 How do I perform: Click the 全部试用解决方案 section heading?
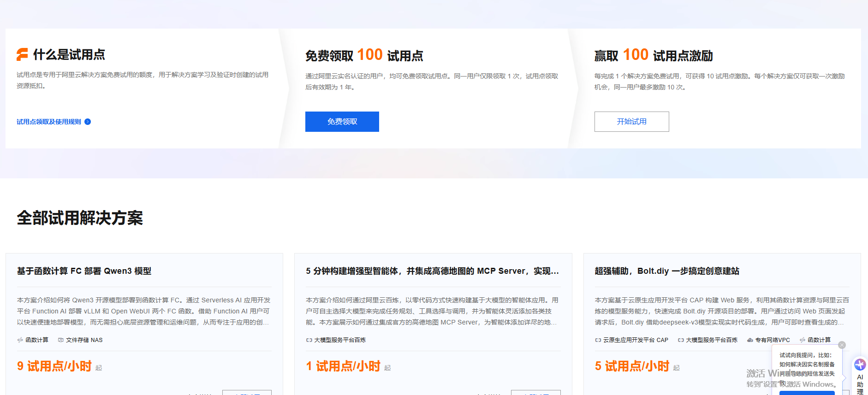(x=80, y=218)
